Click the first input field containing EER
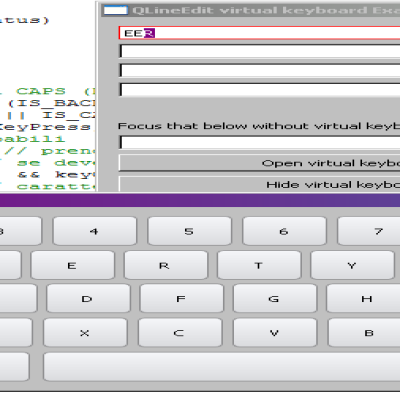Viewport: 400px width, 400px height. [x=259, y=33]
